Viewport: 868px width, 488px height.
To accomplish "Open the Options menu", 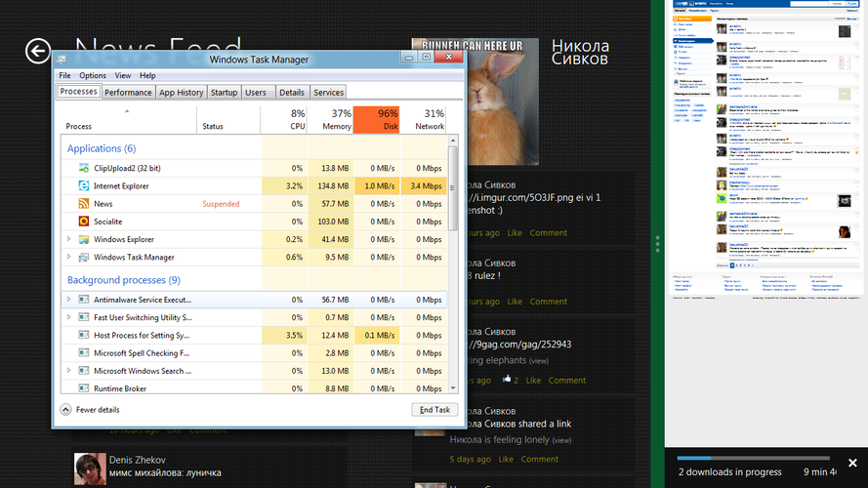I will [x=93, y=75].
